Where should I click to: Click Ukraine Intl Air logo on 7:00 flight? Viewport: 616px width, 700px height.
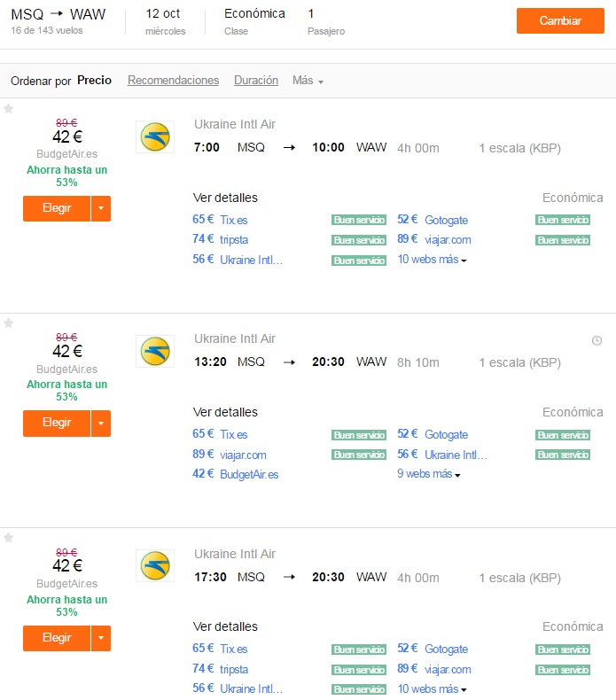pos(155,137)
